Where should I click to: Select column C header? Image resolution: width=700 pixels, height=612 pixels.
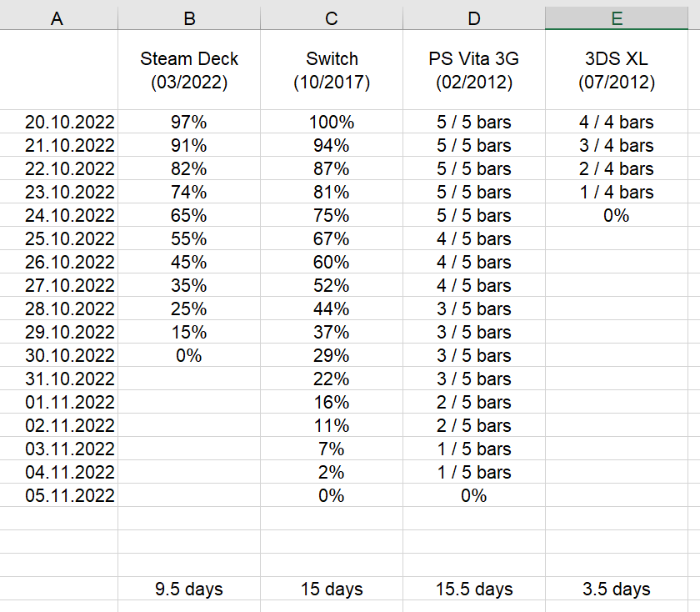coord(332,18)
